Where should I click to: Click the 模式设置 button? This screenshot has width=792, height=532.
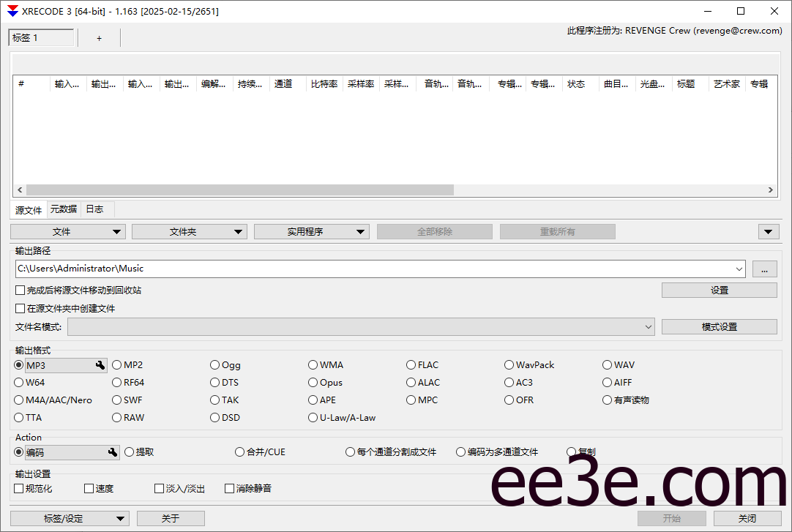click(x=719, y=326)
